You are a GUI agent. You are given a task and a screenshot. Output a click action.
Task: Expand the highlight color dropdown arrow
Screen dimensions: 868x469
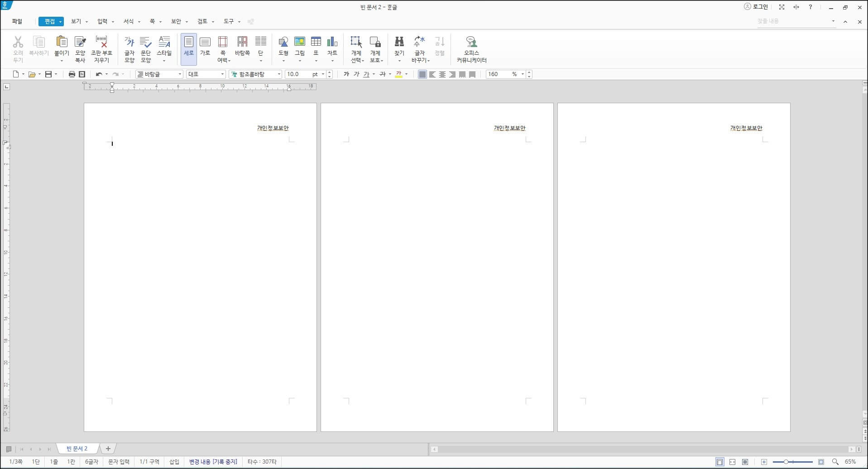(407, 74)
